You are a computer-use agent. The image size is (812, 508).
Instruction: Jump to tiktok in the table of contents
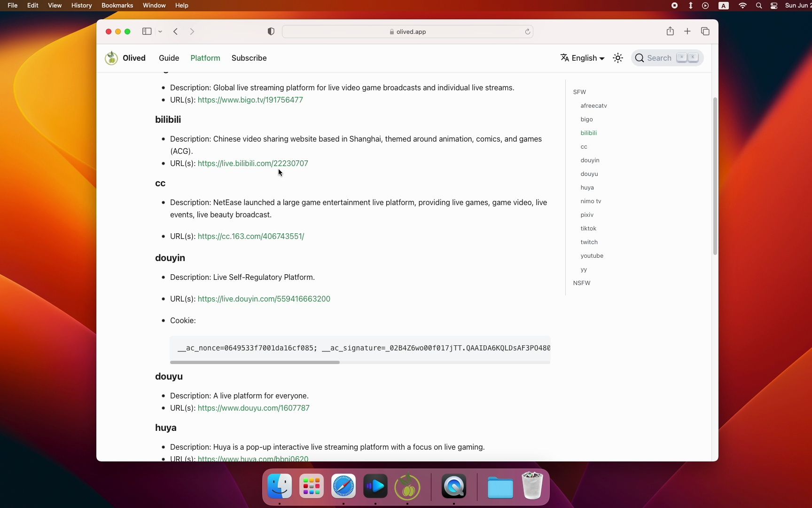point(588,229)
